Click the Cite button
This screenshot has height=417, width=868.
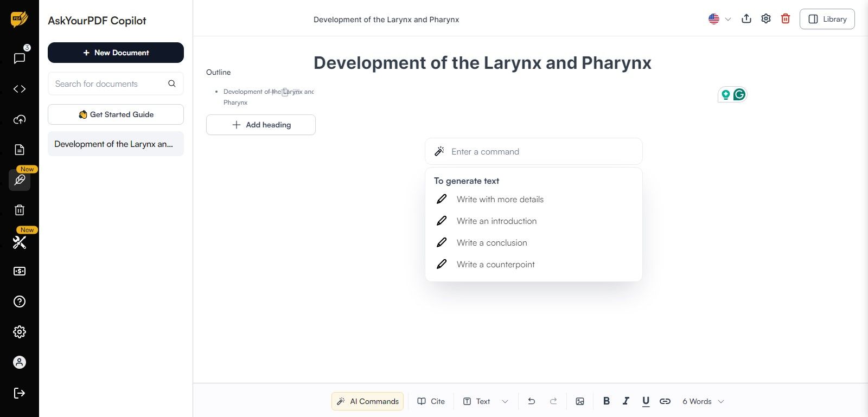[x=431, y=401]
